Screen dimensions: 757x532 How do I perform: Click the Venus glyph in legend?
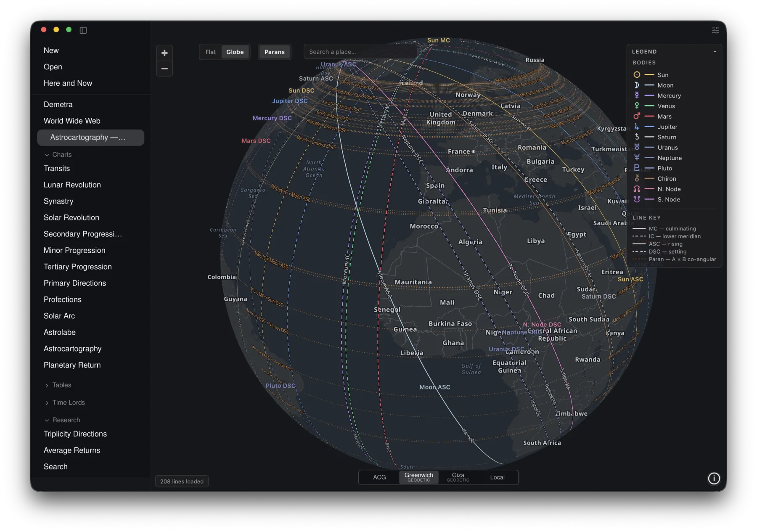637,106
